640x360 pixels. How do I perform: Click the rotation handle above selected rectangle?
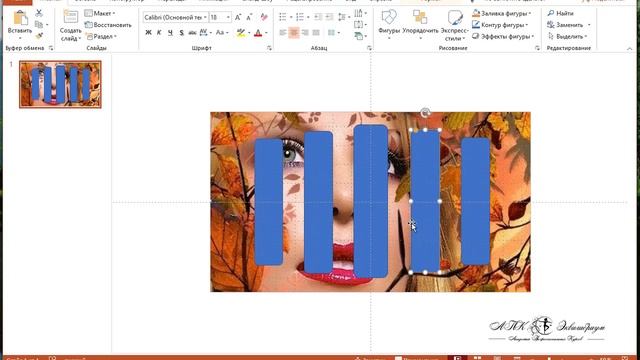425,112
